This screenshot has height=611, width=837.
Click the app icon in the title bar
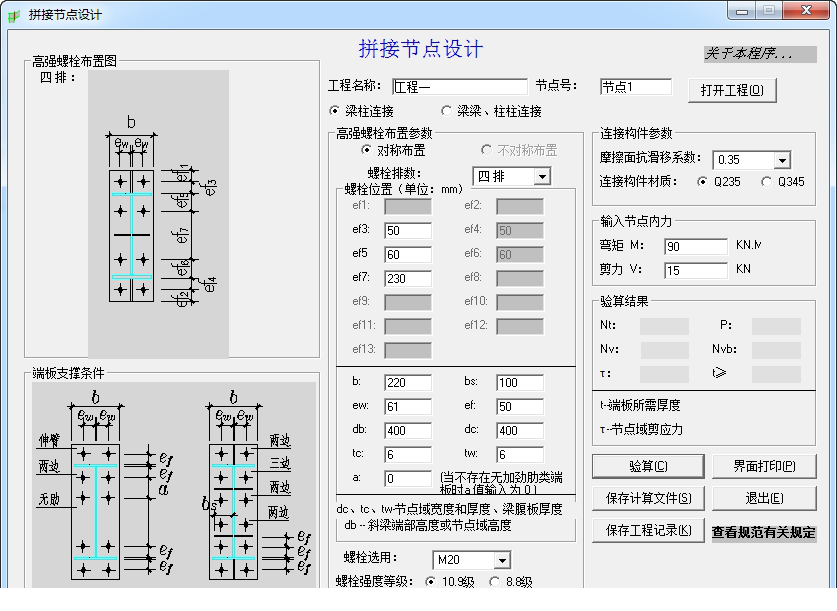coord(13,15)
